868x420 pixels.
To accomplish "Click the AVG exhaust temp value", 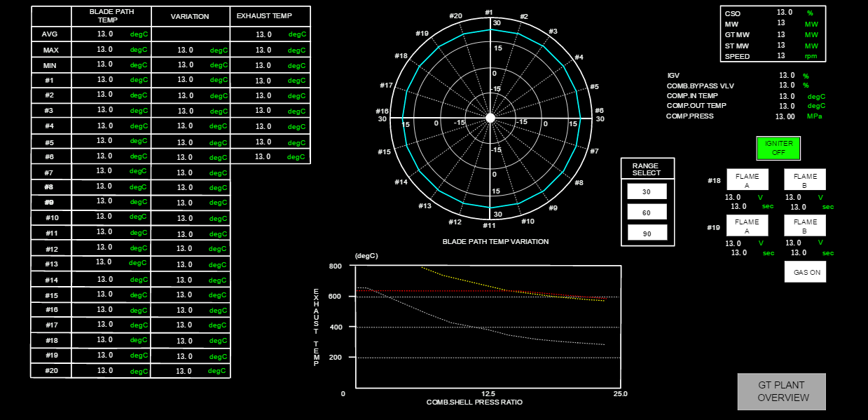I will point(263,34).
